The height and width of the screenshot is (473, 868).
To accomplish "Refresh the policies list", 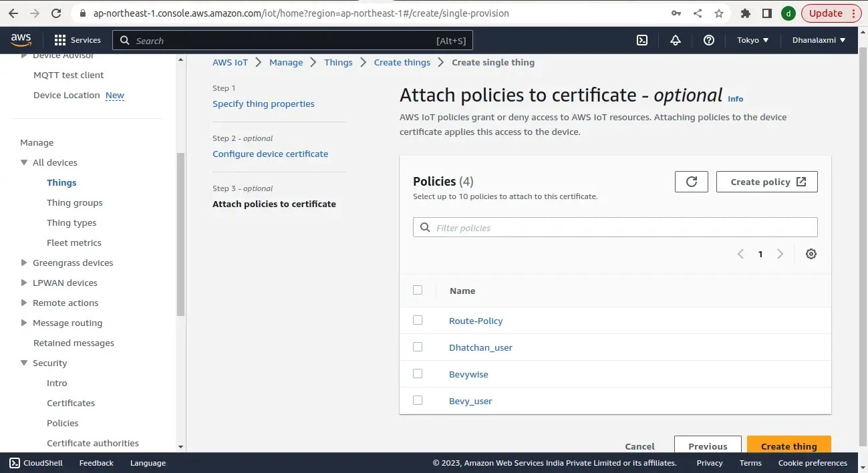I will (x=692, y=182).
